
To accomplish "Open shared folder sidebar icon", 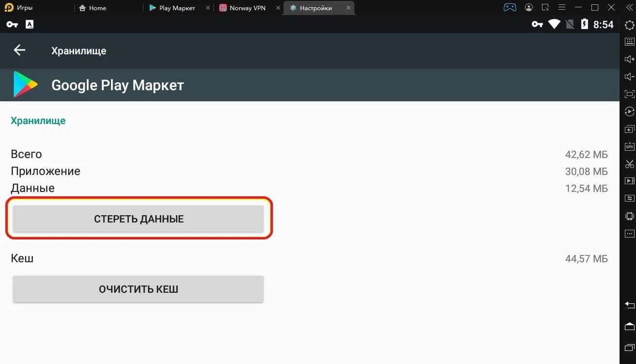I will [629, 198].
